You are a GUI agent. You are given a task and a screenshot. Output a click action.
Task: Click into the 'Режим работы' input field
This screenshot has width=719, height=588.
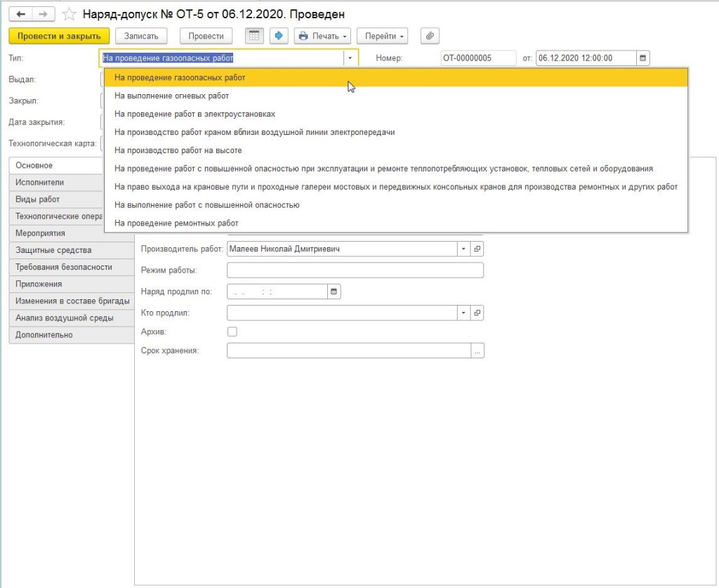point(355,270)
